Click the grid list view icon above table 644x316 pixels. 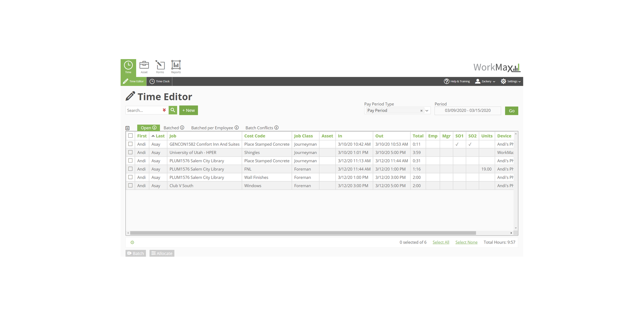pos(127,128)
